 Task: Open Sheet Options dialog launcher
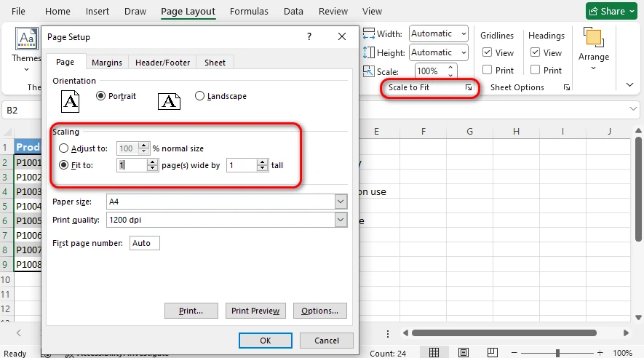(567, 87)
